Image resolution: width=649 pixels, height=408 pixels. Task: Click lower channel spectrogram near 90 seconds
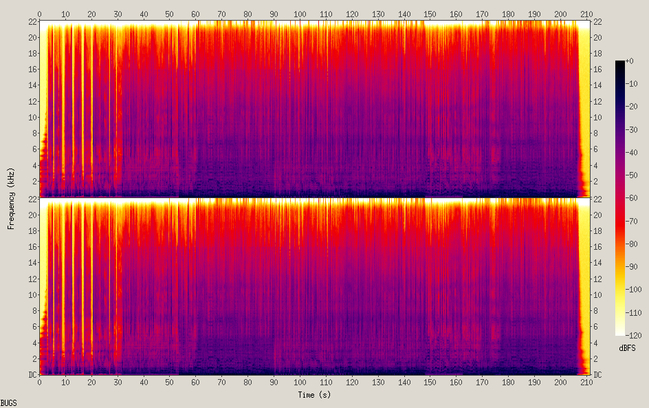click(x=274, y=286)
